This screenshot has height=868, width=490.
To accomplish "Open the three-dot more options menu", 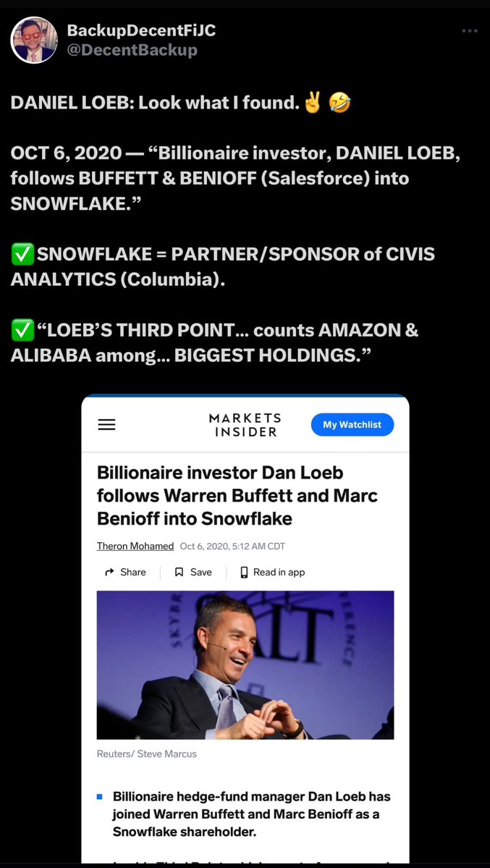I will [x=470, y=31].
